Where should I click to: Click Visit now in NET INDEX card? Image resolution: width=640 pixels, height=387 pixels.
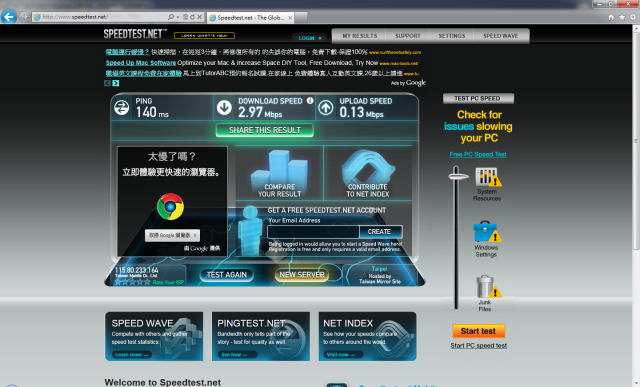(x=344, y=355)
